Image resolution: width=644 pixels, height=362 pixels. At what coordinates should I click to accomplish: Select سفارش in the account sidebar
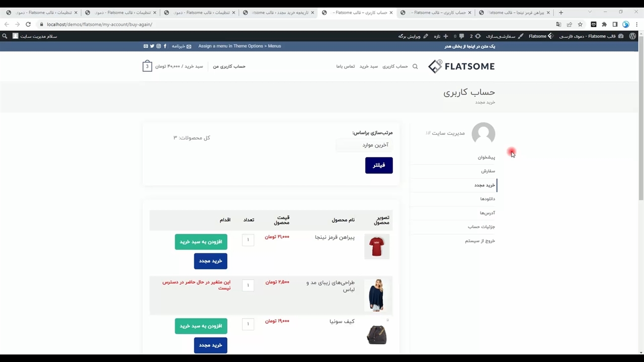click(x=488, y=171)
